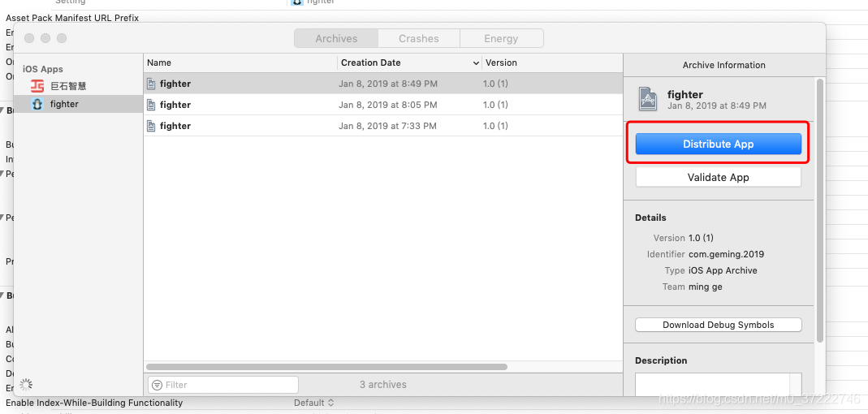Select the 巨石智慧 app in sidebar
868x414 pixels.
[78, 86]
